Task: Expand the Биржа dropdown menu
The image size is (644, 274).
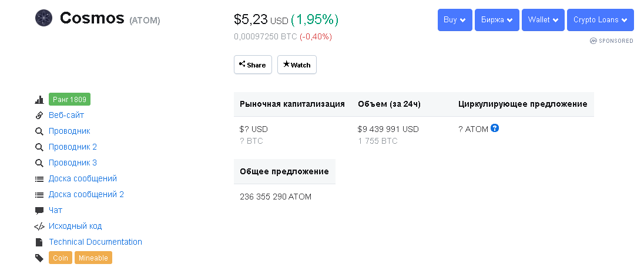Action: coord(497,20)
